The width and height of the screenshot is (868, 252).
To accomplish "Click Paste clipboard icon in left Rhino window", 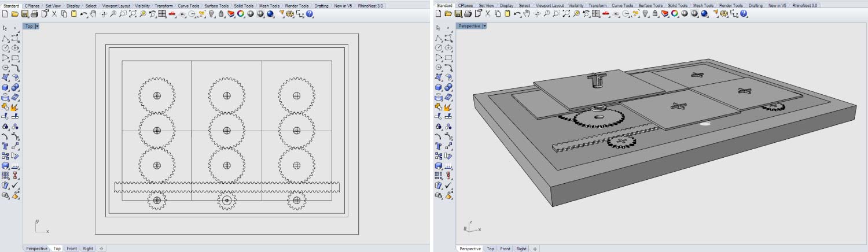I will [x=74, y=14].
